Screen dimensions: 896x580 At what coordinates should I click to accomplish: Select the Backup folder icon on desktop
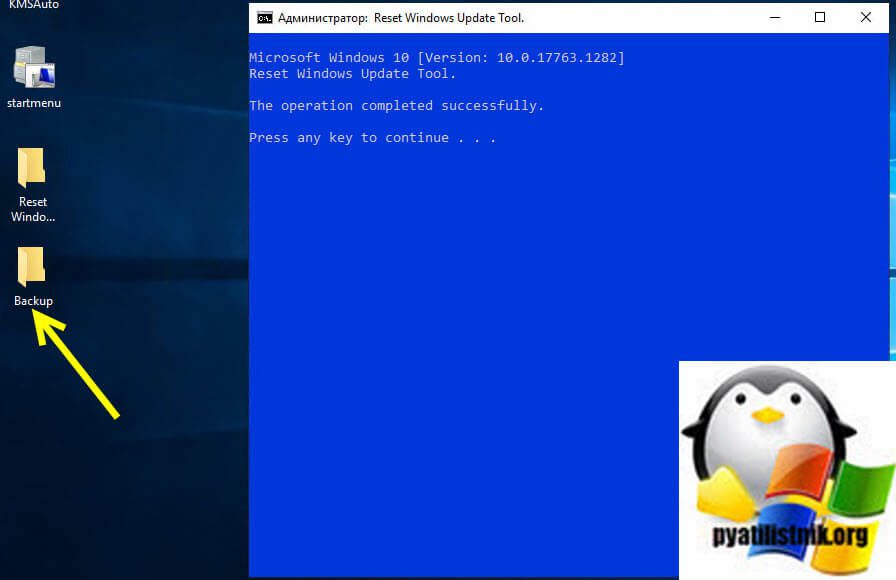tap(31, 266)
